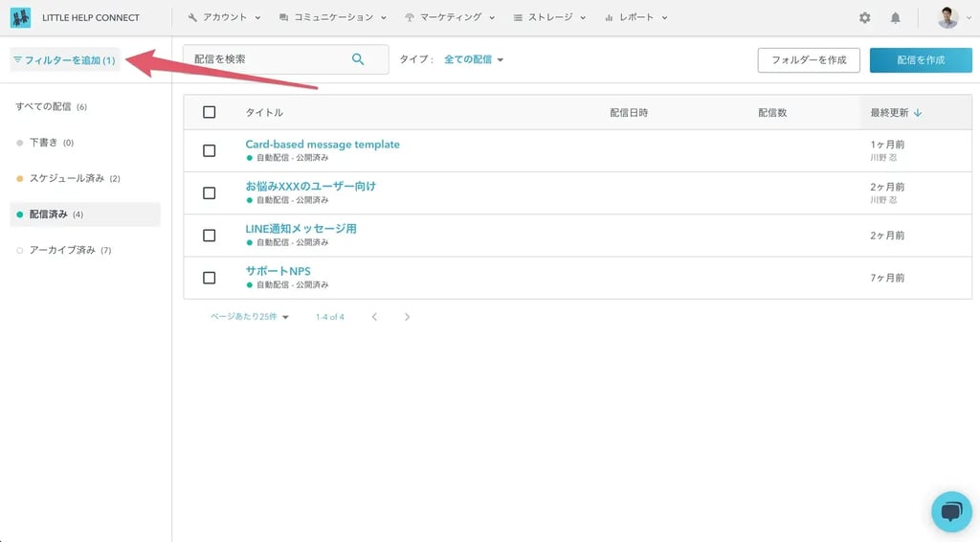Go to next page arrow
This screenshot has height=542, width=980.
tap(407, 317)
